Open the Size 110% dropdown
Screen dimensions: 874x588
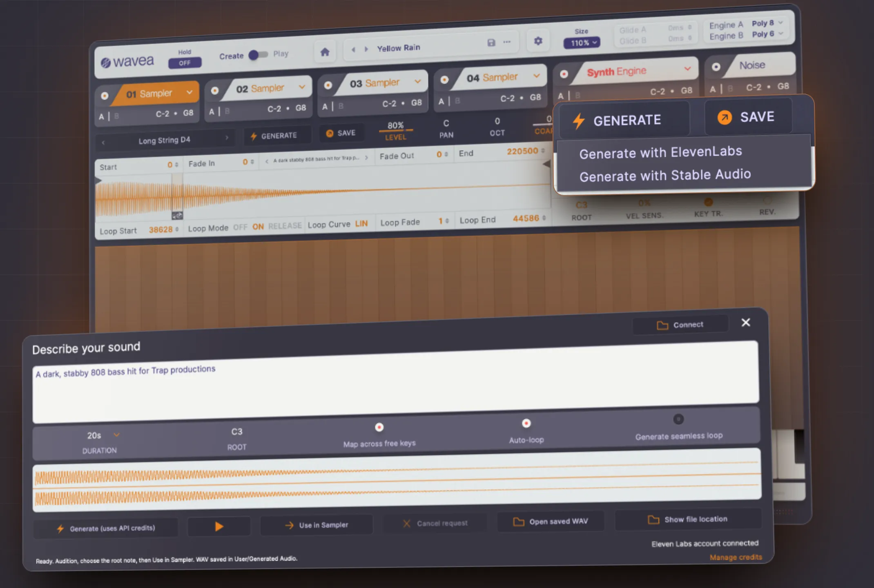(582, 42)
